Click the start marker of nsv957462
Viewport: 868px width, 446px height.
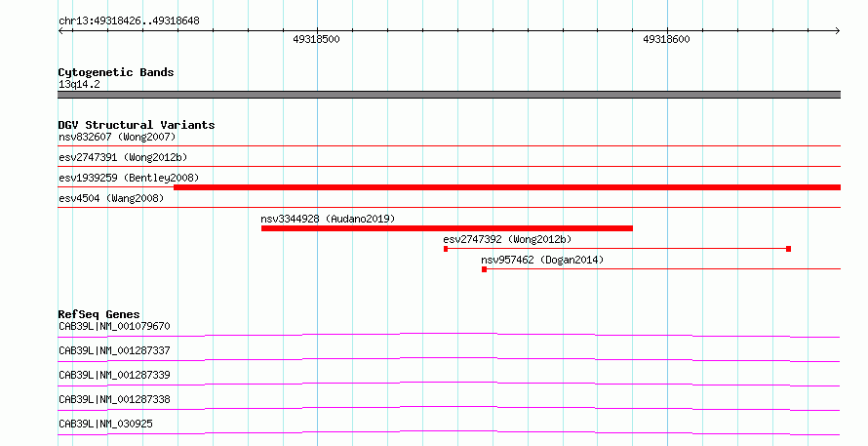pyautogui.click(x=485, y=269)
